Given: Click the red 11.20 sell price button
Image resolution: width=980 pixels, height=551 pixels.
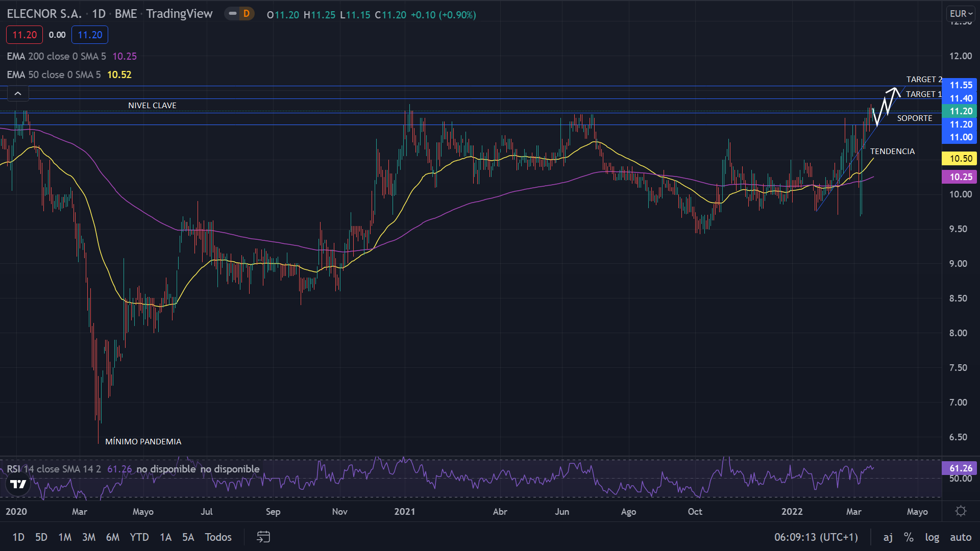Looking at the screenshot, I should (x=24, y=35).
